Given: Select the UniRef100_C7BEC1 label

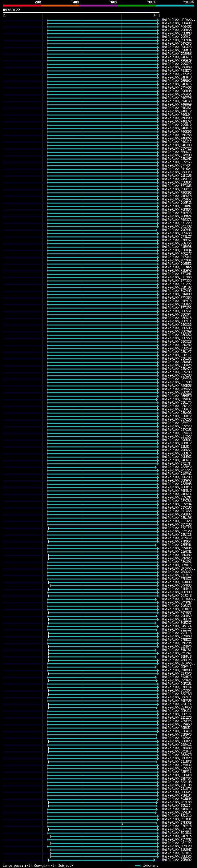Looking at the screenshot, I should pyautogui.click(x=177, y=619).
